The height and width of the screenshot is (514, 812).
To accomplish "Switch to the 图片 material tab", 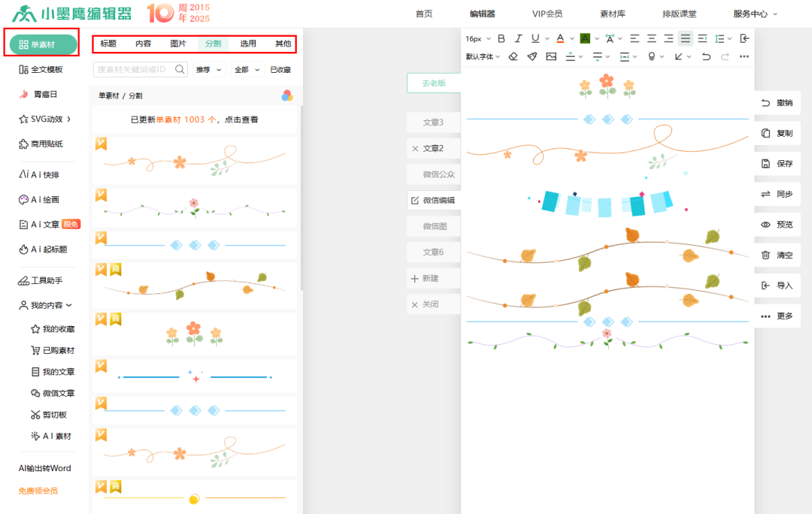I will click(178, 44).
